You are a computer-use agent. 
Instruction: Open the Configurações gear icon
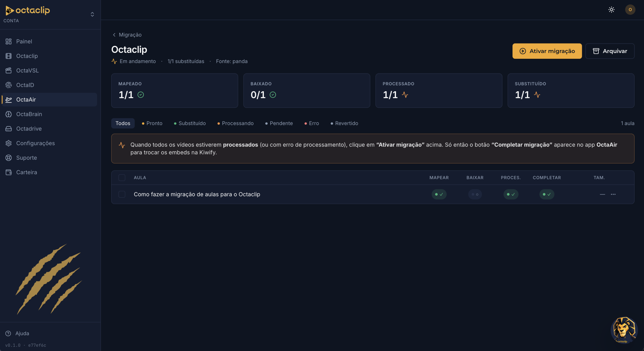9,143
